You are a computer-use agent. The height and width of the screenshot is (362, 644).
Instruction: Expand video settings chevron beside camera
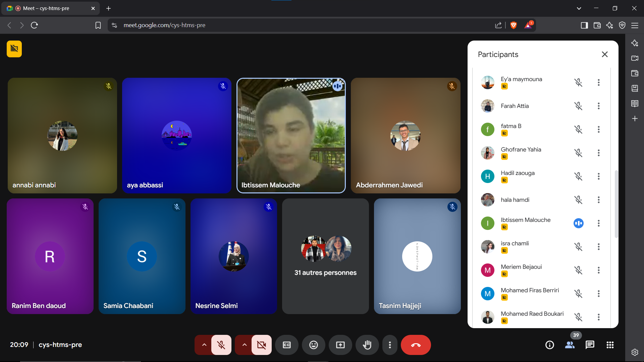244,345
